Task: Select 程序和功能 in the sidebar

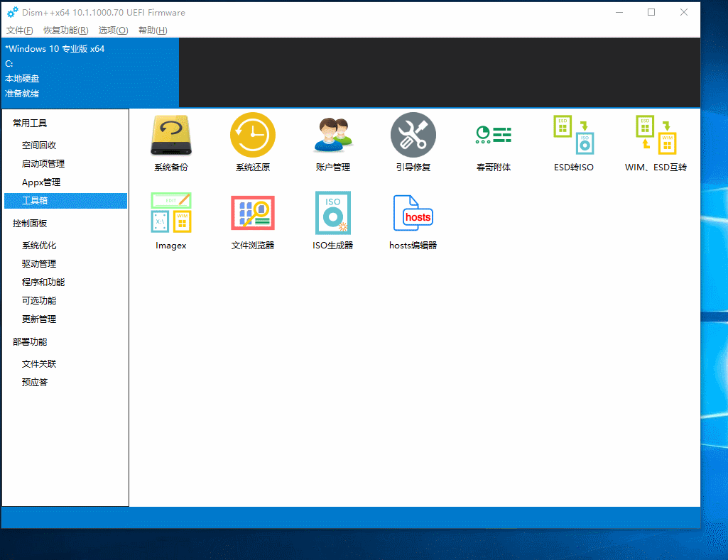Action: [x=43, y=282]
